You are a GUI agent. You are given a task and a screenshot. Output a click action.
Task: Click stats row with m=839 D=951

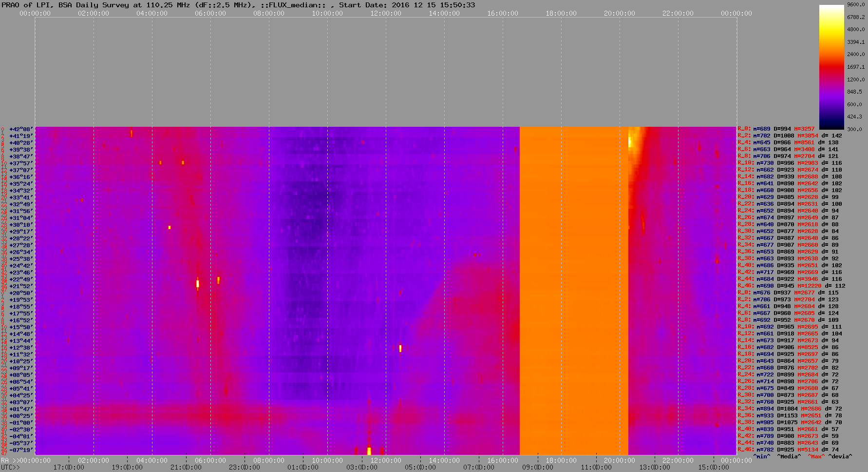click(788, 430)
